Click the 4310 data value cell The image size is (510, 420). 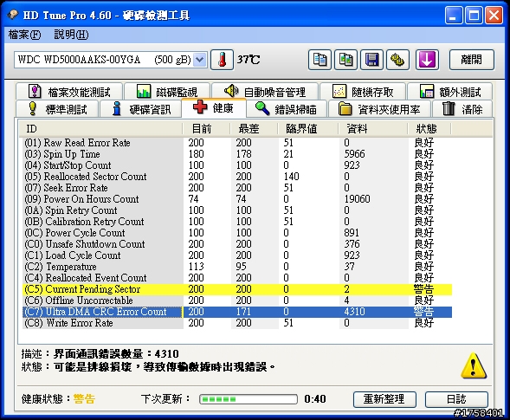pos(354,312)
